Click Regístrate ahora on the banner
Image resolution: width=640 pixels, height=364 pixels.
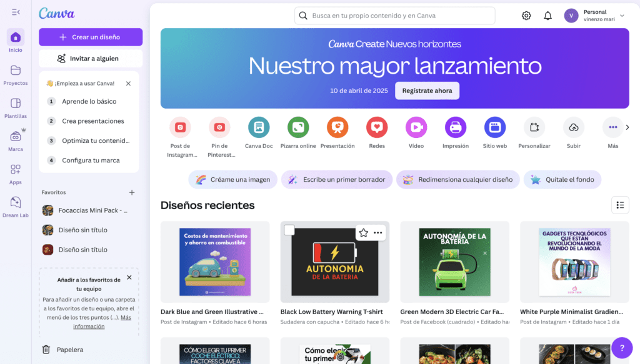click(427, 91)
